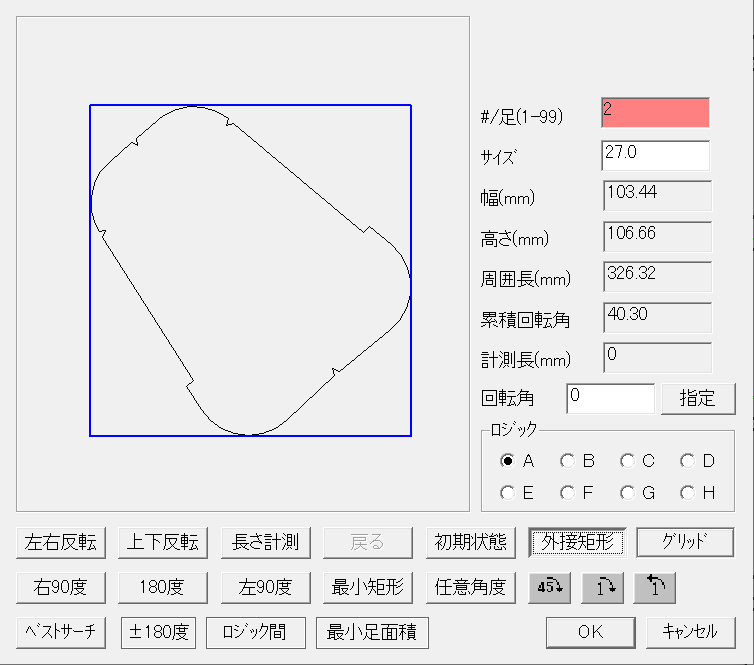The width and height of the screenshot is (754, 665).
Task: Select logic radio button B
Action: [x=567, y=461]
